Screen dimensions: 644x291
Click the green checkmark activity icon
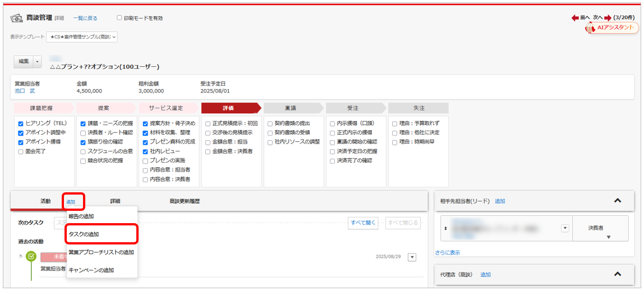point(31,256)
